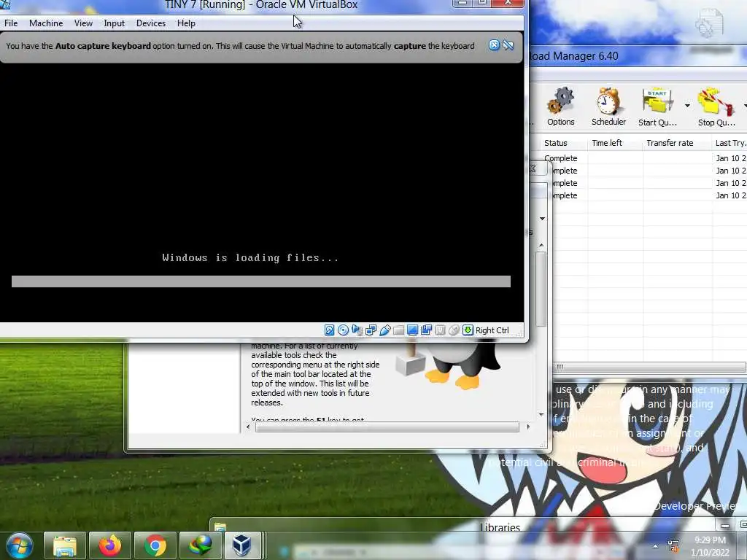
Task: Click the recording indicator icon in status bar
Action: coord(426,330)
